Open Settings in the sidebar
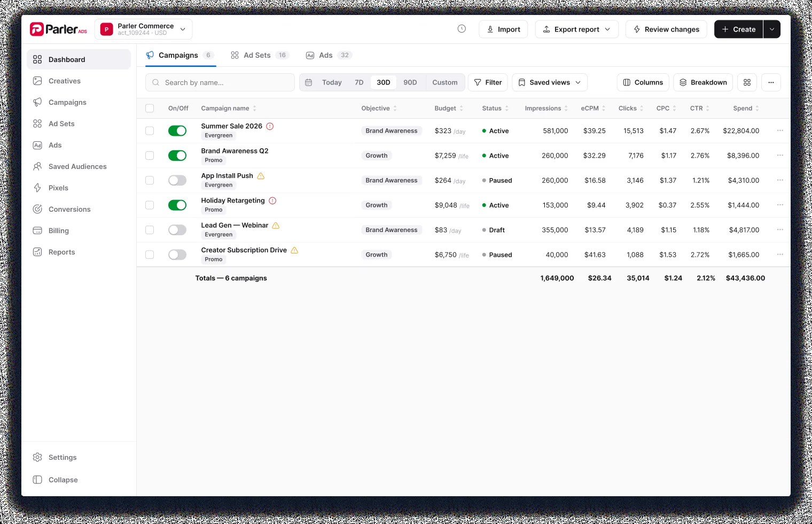The width and height of the screenshot is (812, 524). 79,457
